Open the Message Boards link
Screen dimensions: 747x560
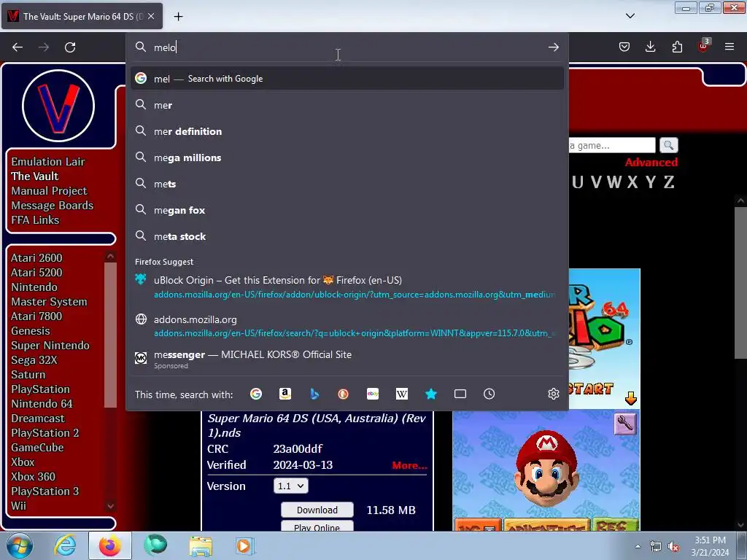[x=52, y=205]
